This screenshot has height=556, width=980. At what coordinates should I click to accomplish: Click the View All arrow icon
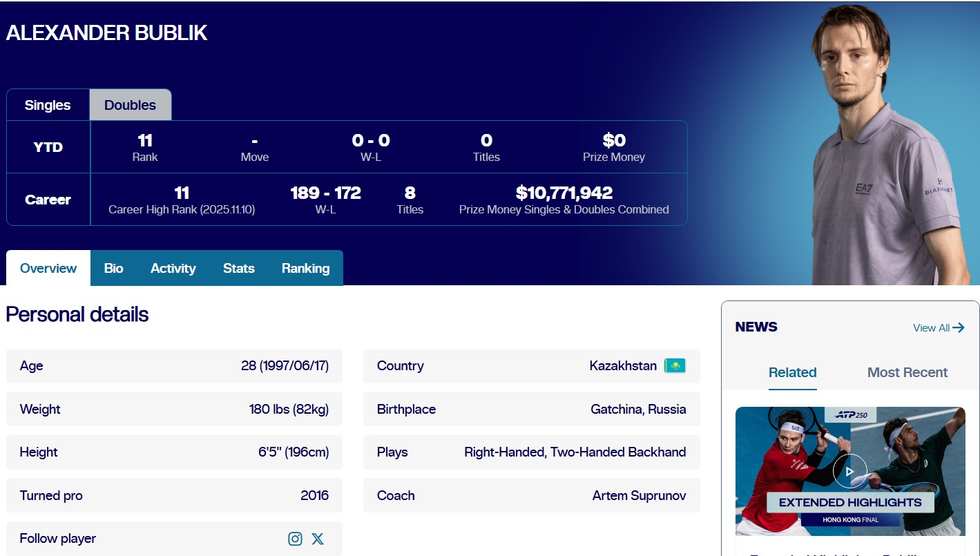(959, 328)
